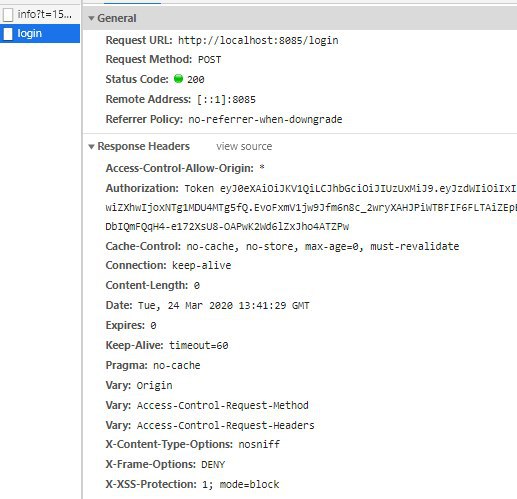The height and width of the screenshot is (499, 517).
Task: Click the Date value Tue, 24 Mar 2020
Action: 224,306
